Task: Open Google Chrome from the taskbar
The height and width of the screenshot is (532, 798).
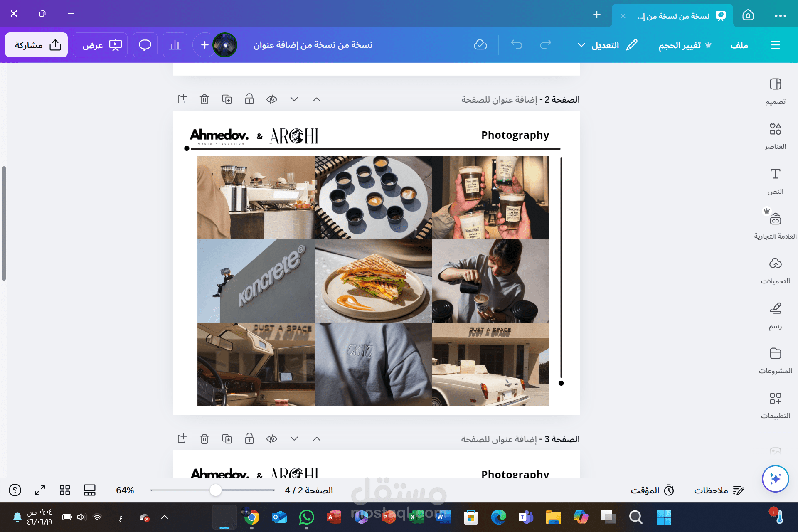Action: click(251, 517)
